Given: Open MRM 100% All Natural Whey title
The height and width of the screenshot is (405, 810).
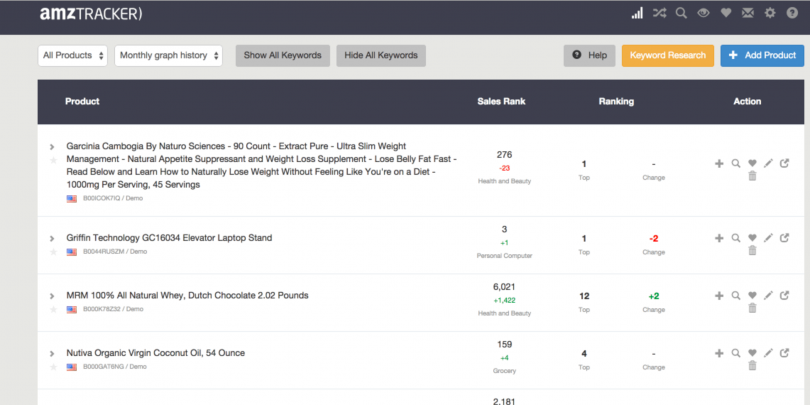Looking at the screenshot, I should [187, 295].
